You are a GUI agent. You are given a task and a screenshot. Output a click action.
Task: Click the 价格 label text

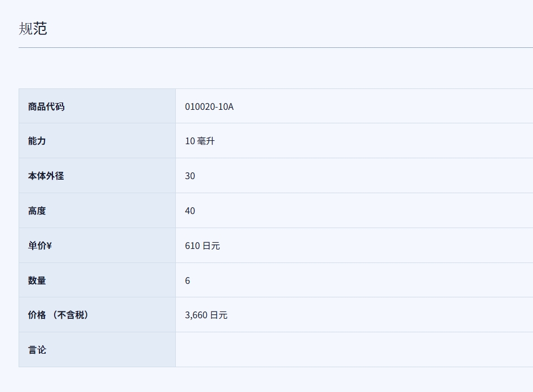tap(37, 315)
